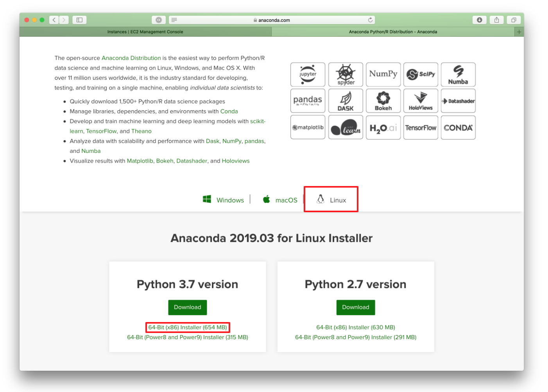This screenshot has width=548, height=392.
Task: Click the Bokeh logo tile
Action: click(383, 101)
